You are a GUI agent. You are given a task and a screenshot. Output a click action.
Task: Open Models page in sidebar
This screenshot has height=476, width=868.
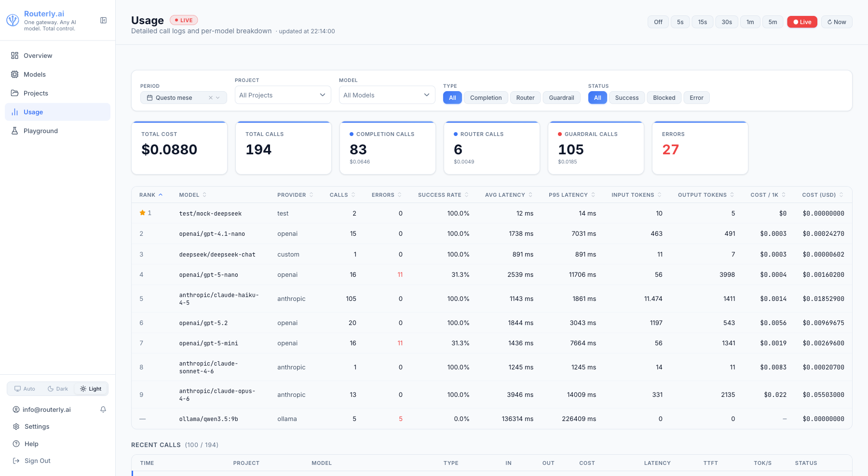(x=57, y=74)
